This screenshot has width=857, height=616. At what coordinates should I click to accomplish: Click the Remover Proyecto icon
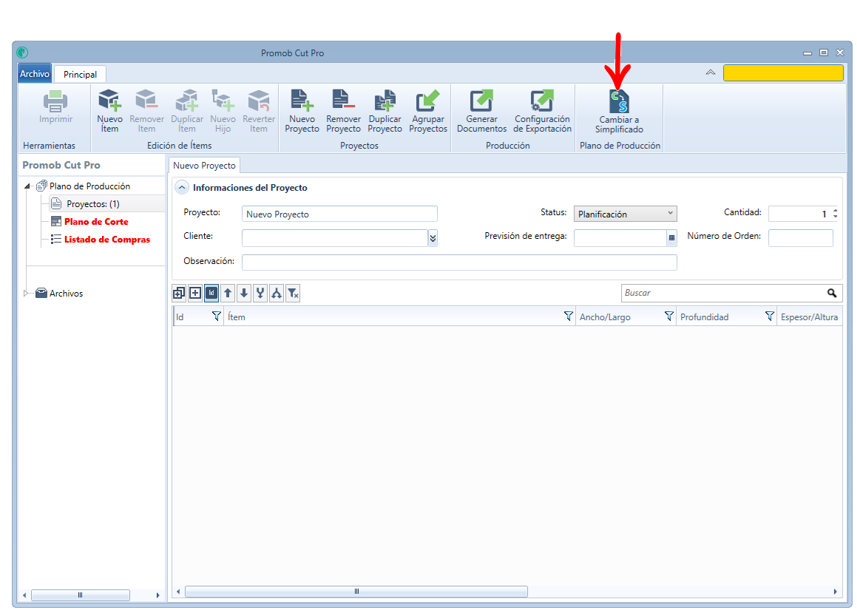343,101
